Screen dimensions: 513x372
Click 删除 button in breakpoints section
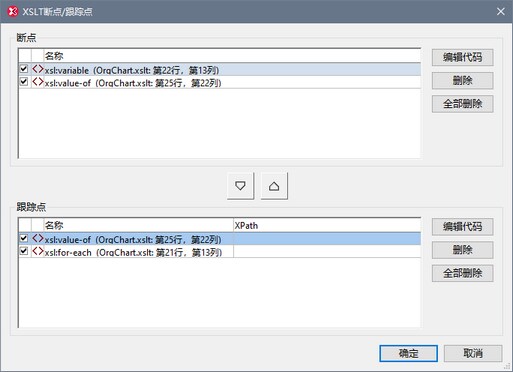tap(462, 80)
